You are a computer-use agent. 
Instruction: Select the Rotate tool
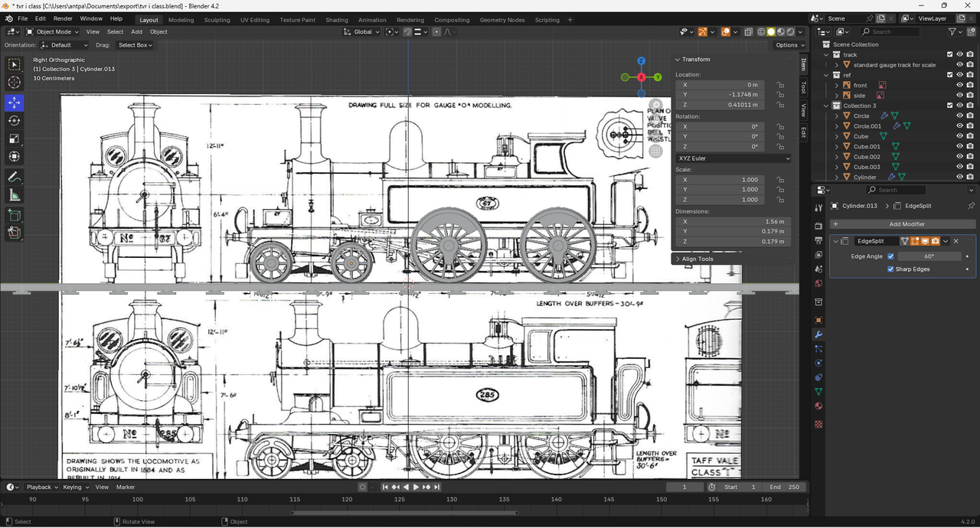click(x=15, y=121)
